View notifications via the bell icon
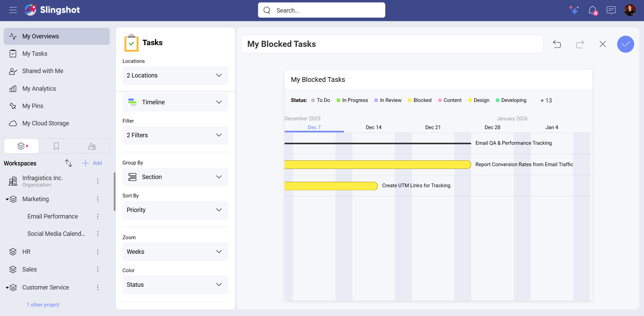Image resolution: width=644 pixels, height=316 pixels. coord(592,10)
